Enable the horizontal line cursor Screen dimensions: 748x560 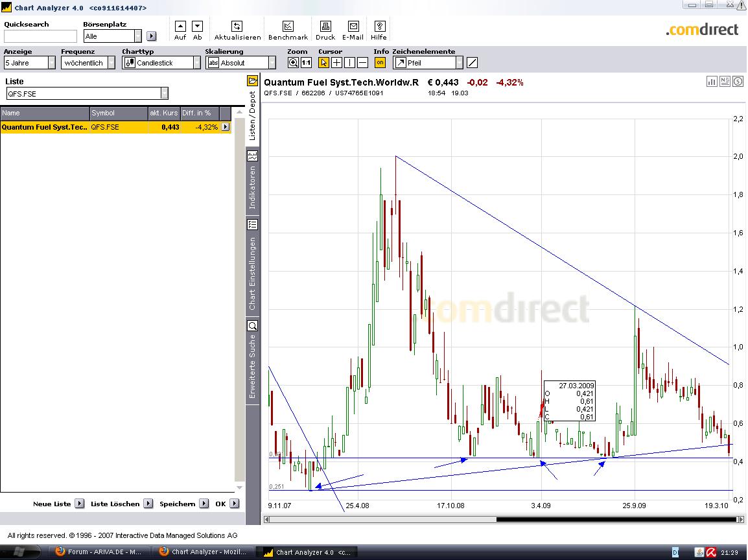pos(363,63)
